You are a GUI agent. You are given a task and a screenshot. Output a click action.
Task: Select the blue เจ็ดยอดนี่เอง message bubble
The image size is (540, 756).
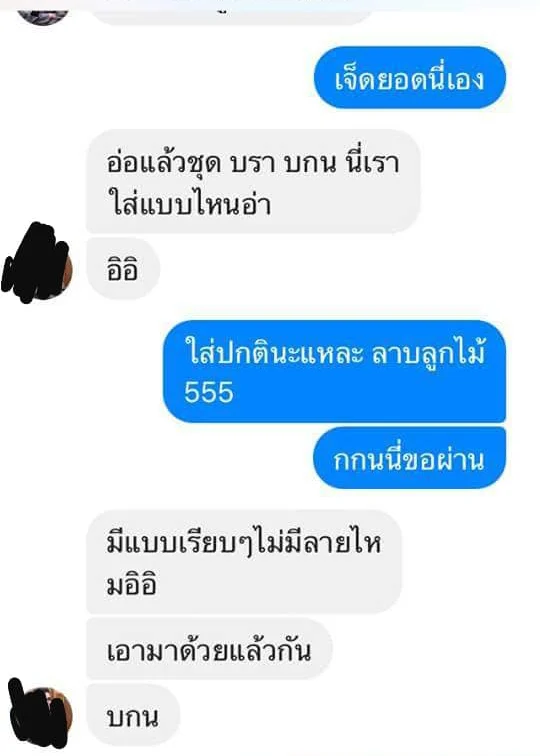(x=409, y=78)
